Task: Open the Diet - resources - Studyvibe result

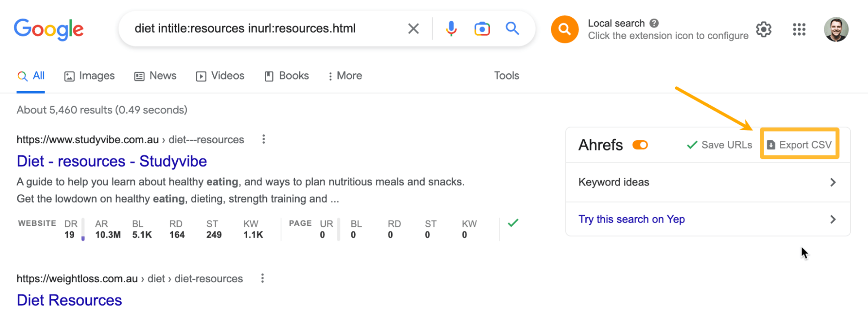Action: 111,161
